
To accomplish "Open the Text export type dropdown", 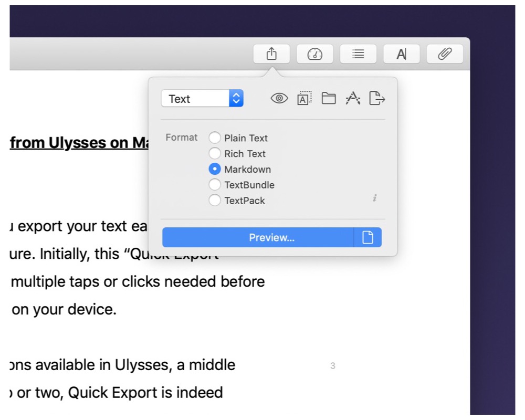I will click(202, 99).
